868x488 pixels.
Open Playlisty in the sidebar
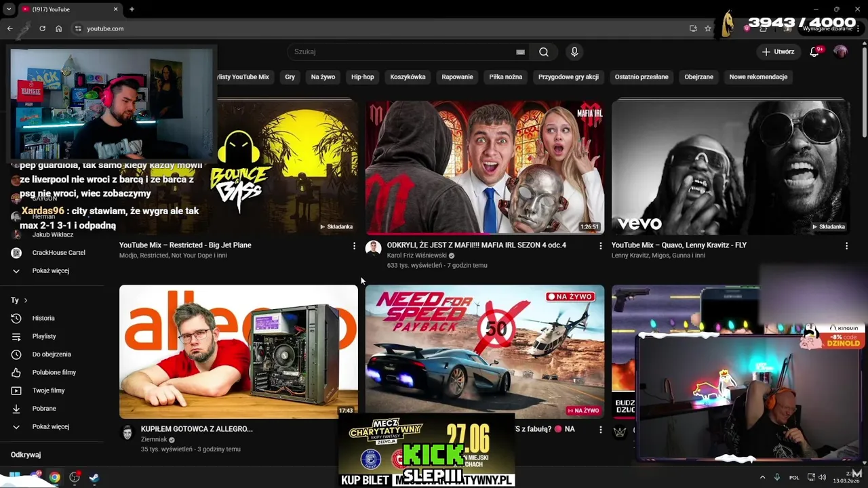(x=44, y=337)
